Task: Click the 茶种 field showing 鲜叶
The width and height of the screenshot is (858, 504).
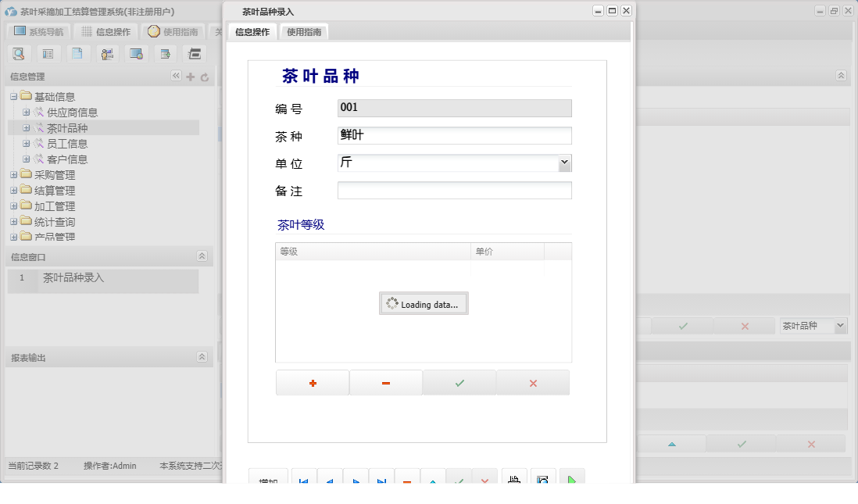Action: tap(455, 135)
